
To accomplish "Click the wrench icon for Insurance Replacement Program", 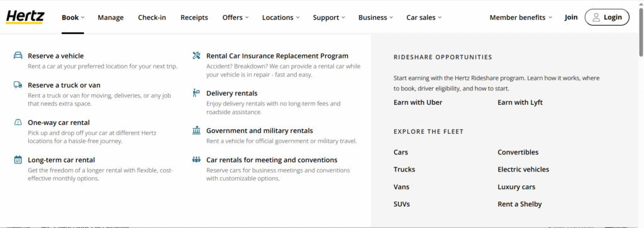I will pos(196,56).
